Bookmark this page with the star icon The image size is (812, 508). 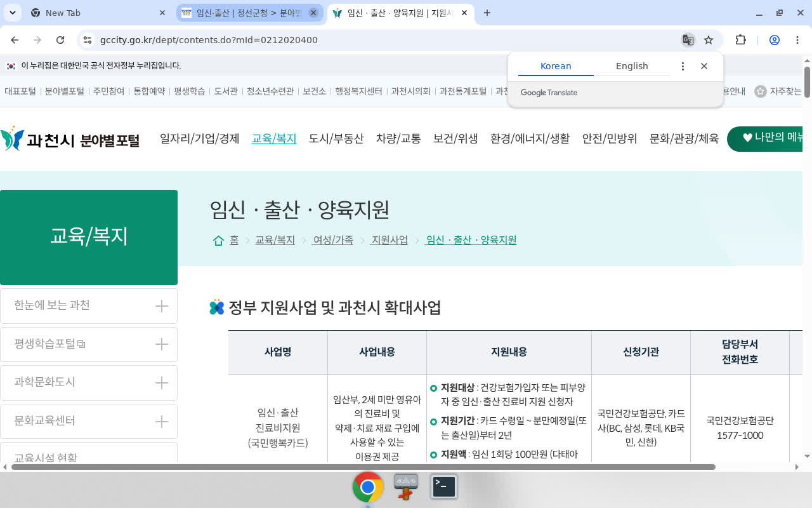709,40
